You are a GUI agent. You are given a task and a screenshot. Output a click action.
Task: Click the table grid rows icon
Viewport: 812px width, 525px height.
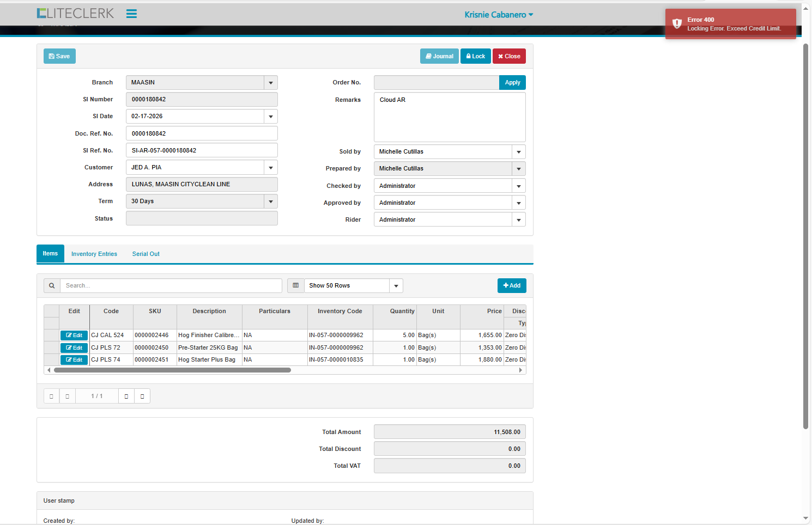pyautogui.click(x=296, y=286)
